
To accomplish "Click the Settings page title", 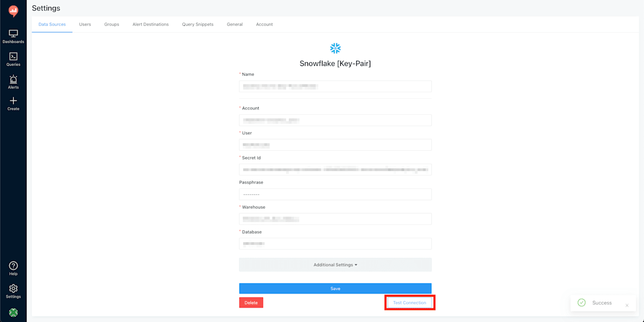I will pyautogui.click(x=46, y=8).
